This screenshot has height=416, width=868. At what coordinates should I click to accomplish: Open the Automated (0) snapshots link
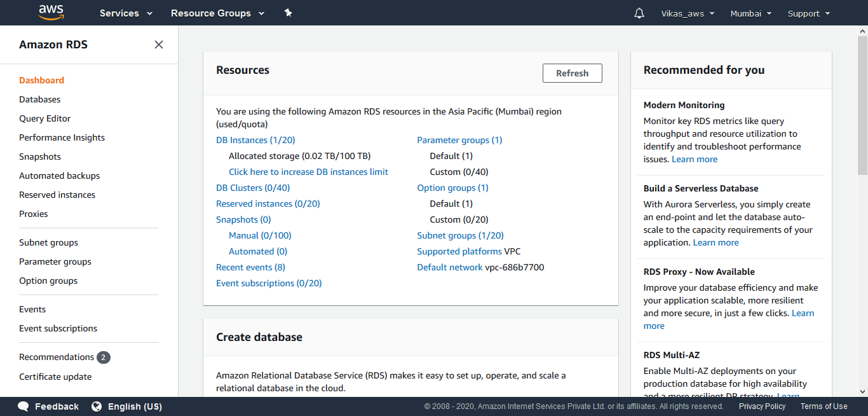258,251
